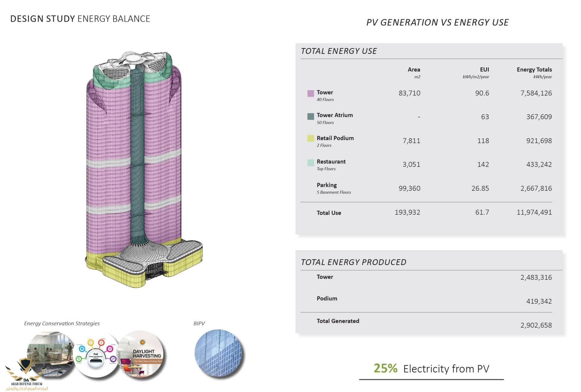Click the teal Tower Atrium swatch
The height and width of the screenshot is (392, 581).
click(x=310, y=116)
